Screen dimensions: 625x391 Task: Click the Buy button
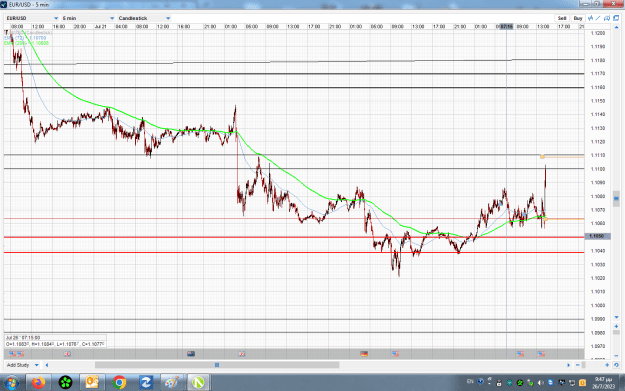578,18
